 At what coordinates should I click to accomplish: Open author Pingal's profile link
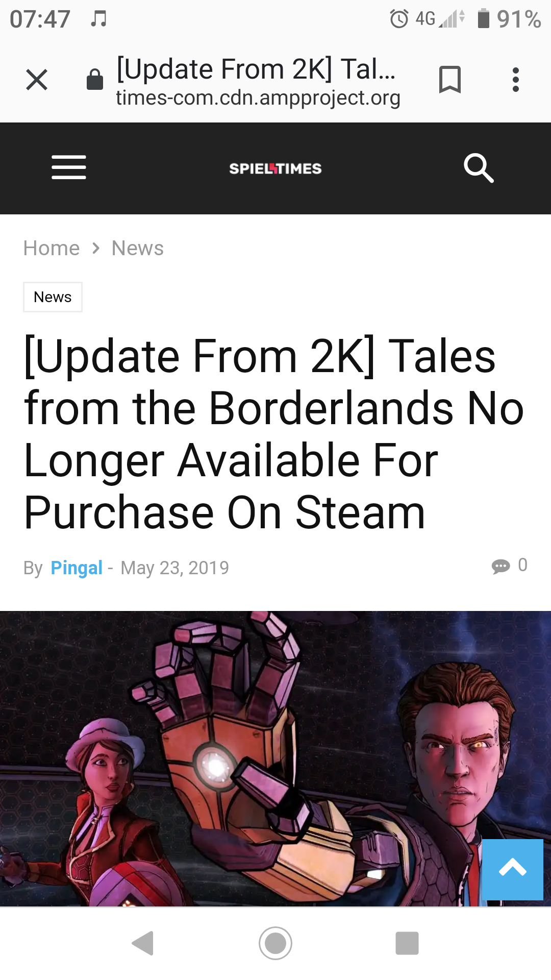(x=77, y=568)
